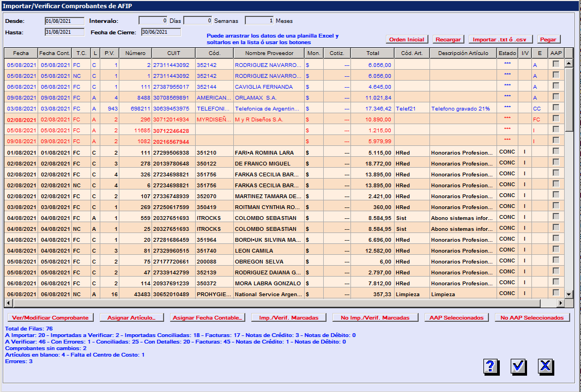Image resolution: width=581 pixels, height=392 pixels.
Task: Select supplier cell MARTINEZ TAMARA DE...
Action: tap(269, 196)
